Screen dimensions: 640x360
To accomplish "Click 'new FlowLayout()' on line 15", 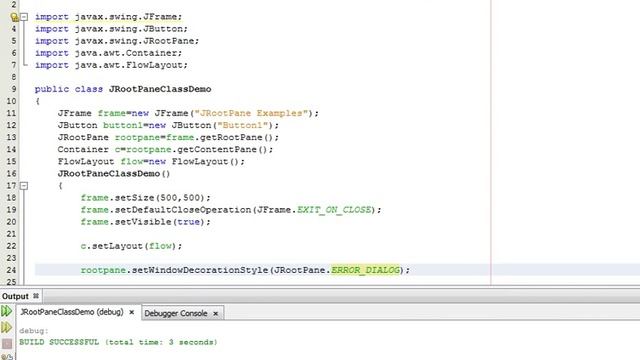I will coord(194,162).
